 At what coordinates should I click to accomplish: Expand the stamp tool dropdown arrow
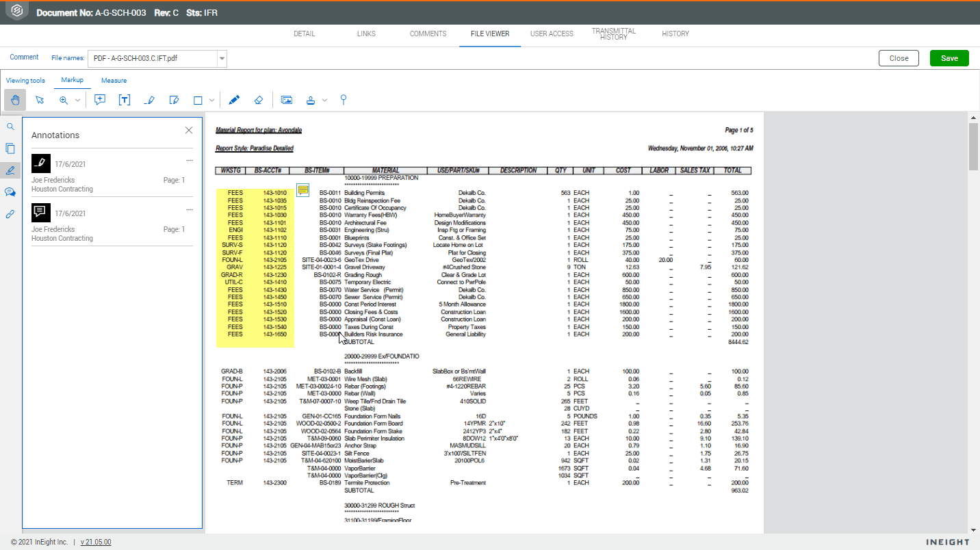pos(324,101)
